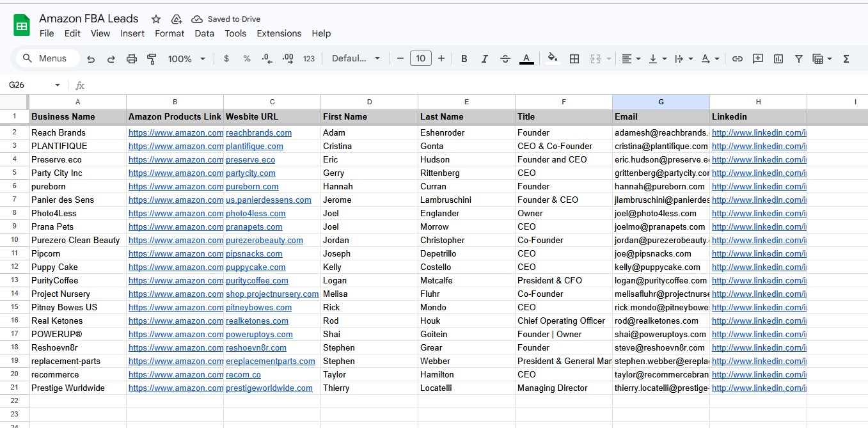Screen dimensions: 868x428
Task: Click the merge cells icon
Action: (x=596, y=59)
